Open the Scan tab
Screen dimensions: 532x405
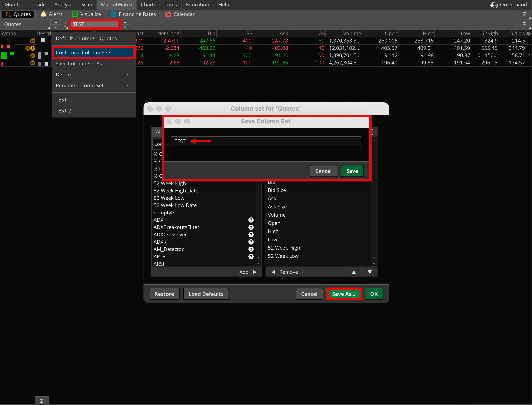click(87, 5)
